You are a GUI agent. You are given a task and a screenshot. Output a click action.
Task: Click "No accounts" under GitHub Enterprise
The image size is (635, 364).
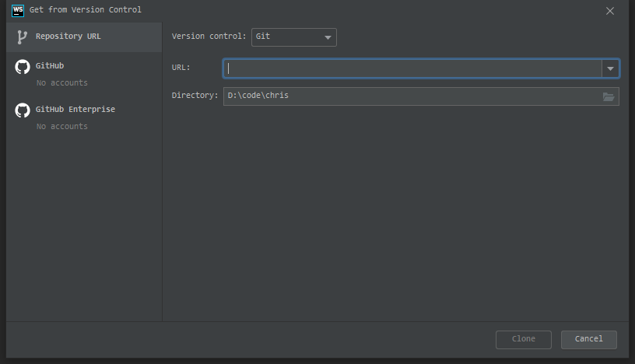tap(62, 126)
